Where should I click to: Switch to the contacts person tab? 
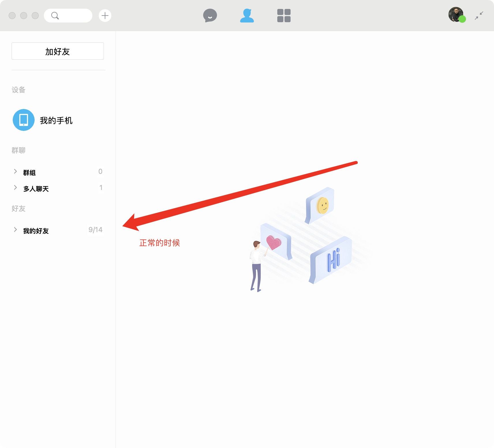[247, 16]
